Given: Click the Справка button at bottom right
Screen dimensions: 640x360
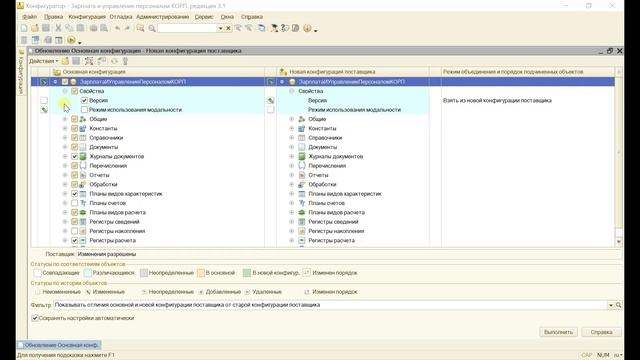Looking at the screenshot, I should point(601,332).
